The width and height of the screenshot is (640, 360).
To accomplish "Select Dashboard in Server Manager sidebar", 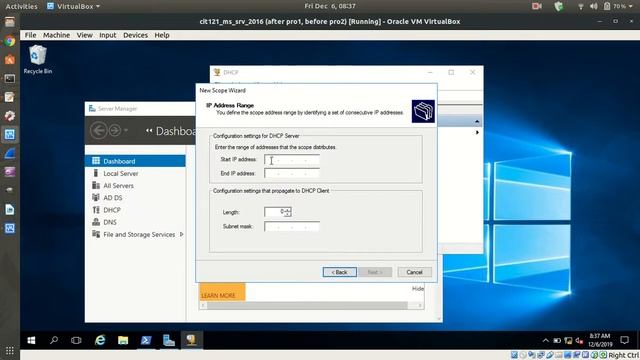I will [135, 161].
